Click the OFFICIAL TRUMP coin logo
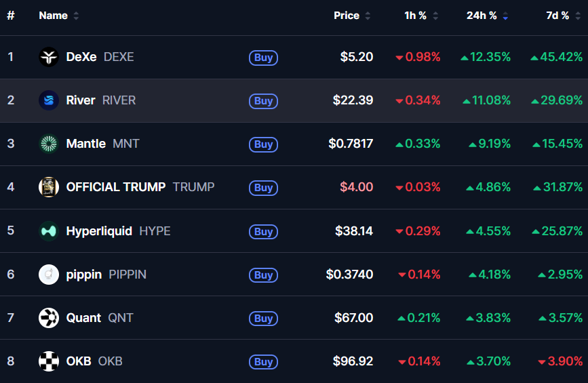 pos(49,187)
